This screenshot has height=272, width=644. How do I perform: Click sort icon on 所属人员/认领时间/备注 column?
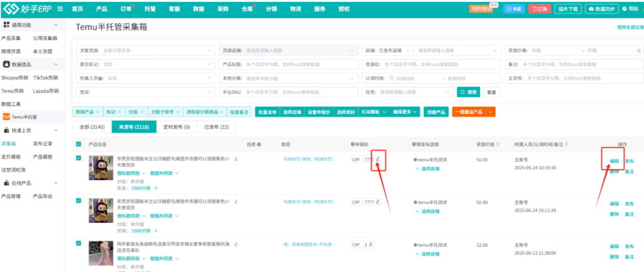566,145
